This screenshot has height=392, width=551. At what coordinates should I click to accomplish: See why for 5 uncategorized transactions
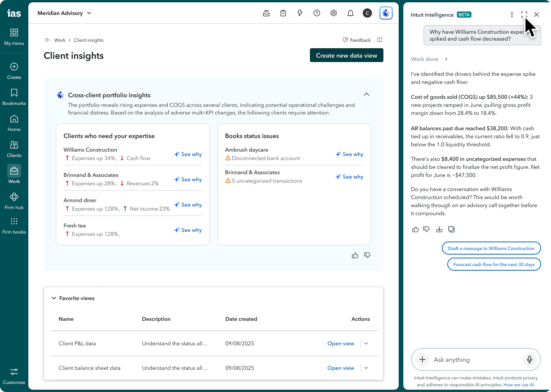click(x=349, y=176)
